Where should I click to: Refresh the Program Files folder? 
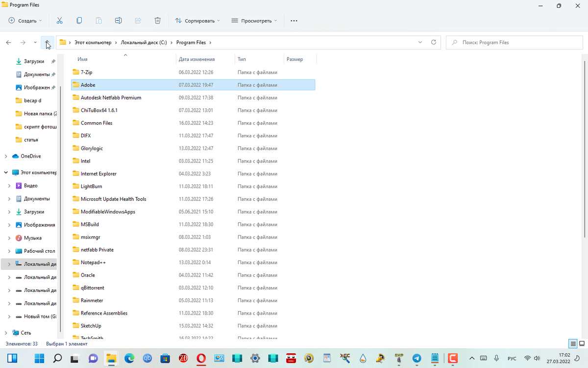coord(433,42)
